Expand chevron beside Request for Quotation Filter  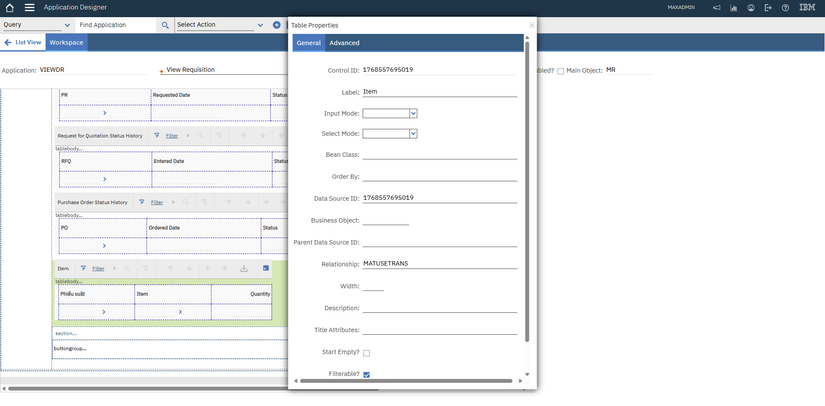[188, 135]
